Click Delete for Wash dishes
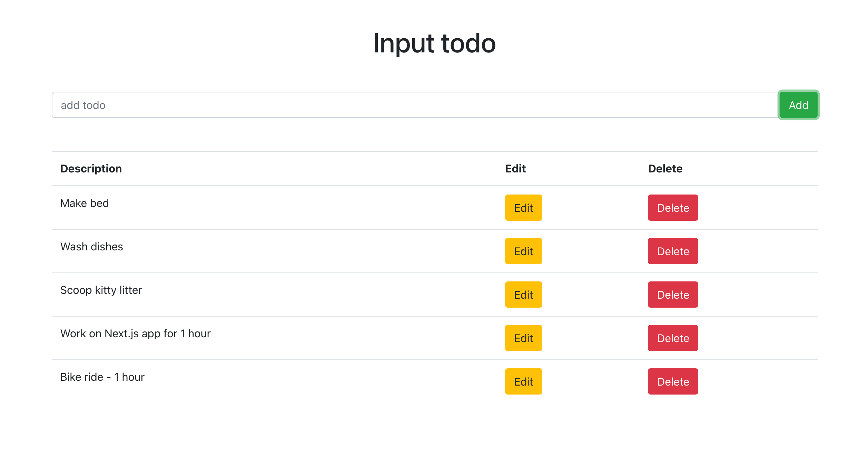The height and width of the screenshot is (458, 868). [x=672, y=251]
